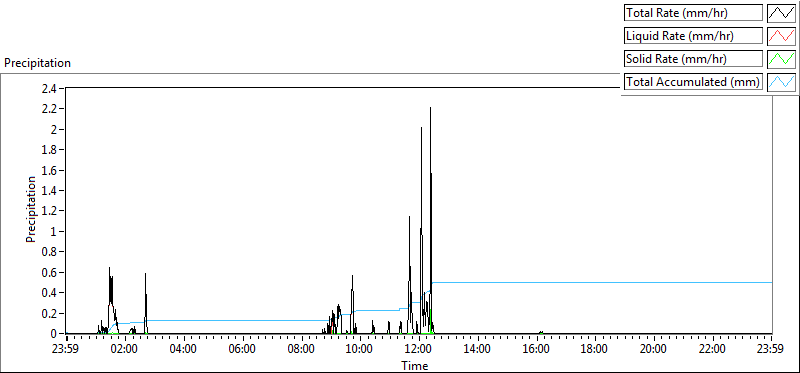The width and height of the screenshot is (800, 373).
Task: Select the Total Rate (mm/hr) legend label
Action: coord(693,13)
